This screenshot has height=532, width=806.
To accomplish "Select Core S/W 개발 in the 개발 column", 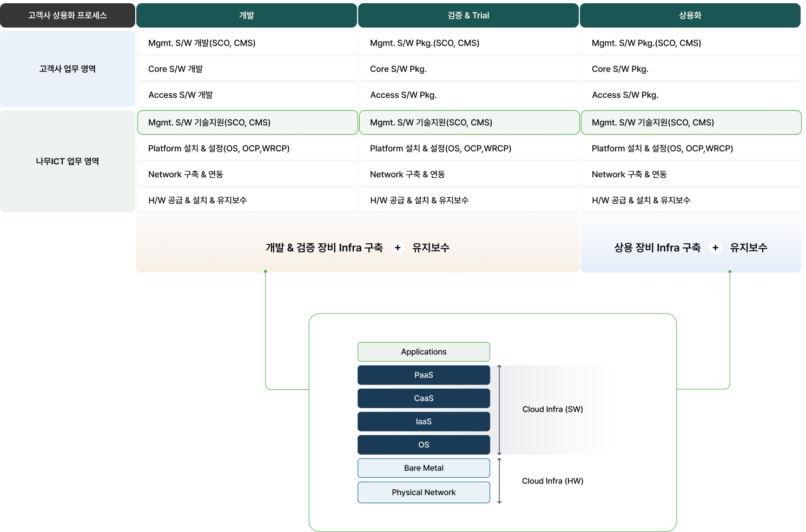I will pyautogui.click(x=247, y=69).
